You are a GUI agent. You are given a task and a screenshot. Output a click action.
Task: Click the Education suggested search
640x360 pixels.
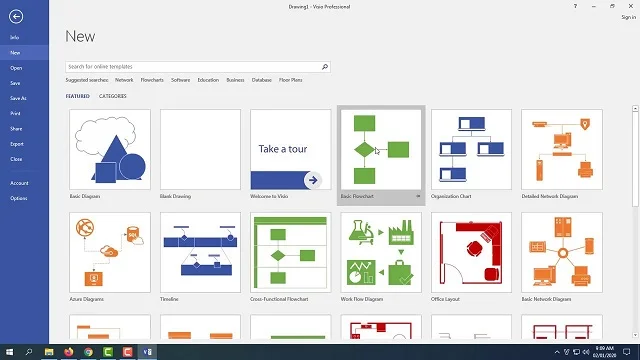pyautogui.click(x=208, y=80)
